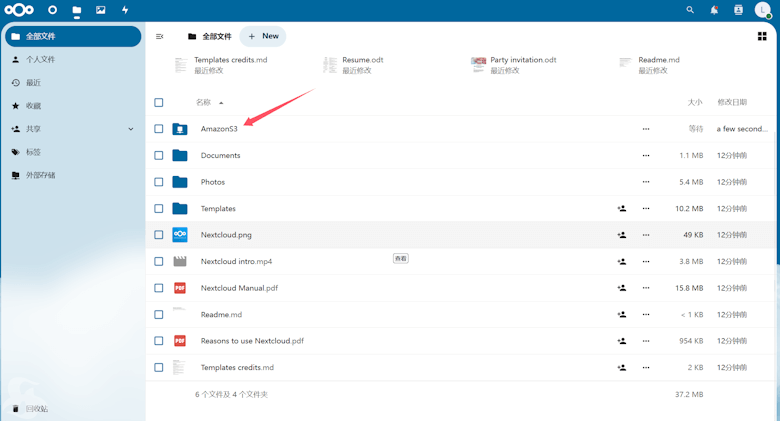Click share icon for Nextcloud.png

click(x=622, y=235)
